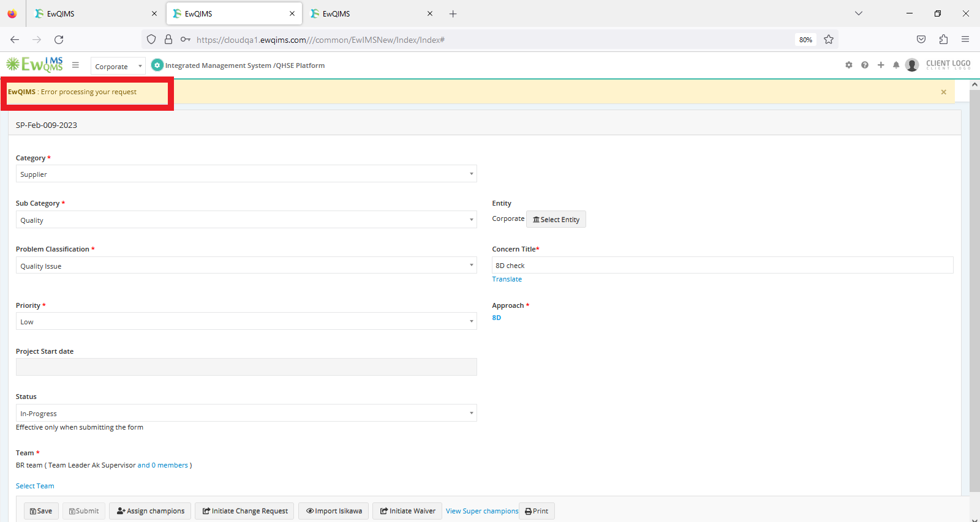Click the browser address bar URL
Screen dimensions: 980x522
tap(320, 40)
